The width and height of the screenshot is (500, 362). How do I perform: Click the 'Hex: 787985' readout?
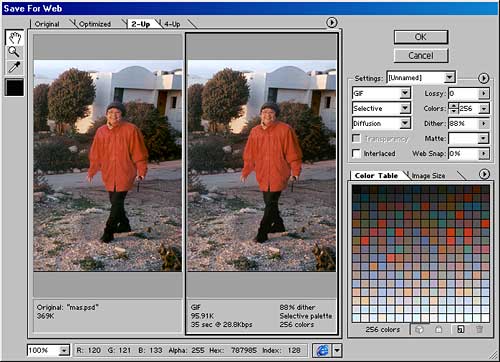pos(233,350)
